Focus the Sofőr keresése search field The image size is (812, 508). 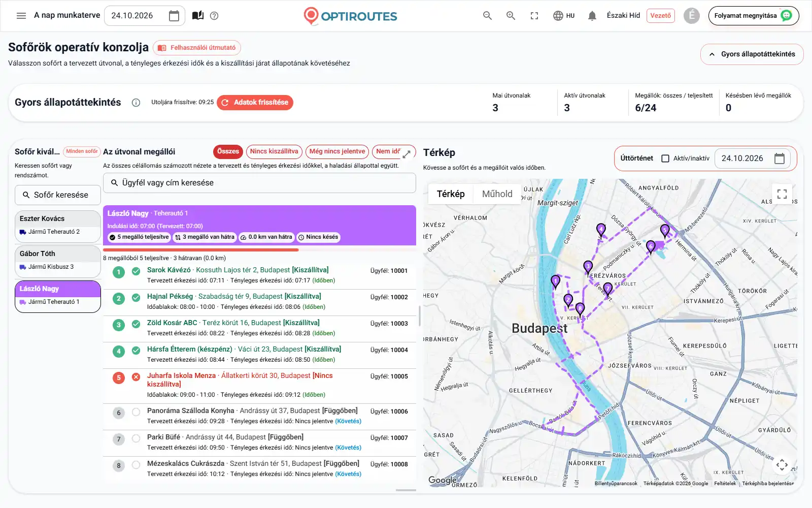58,195
